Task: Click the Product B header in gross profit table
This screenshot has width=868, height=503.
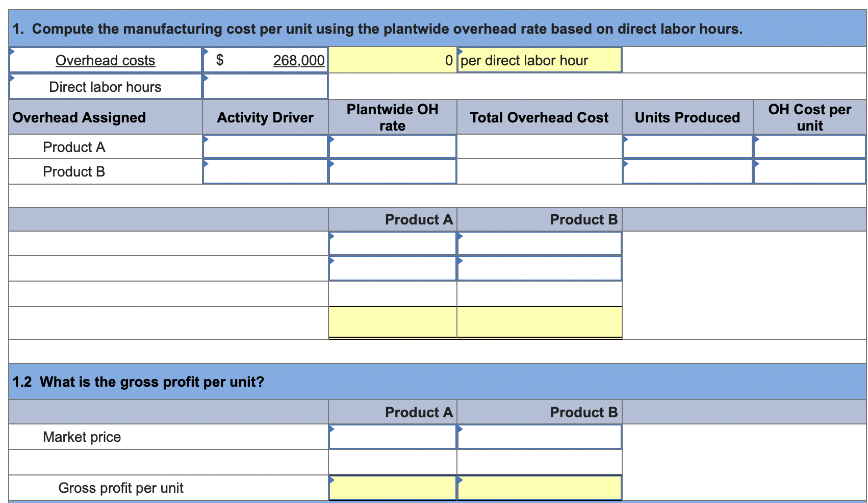Action: click(x=539, y=412)
